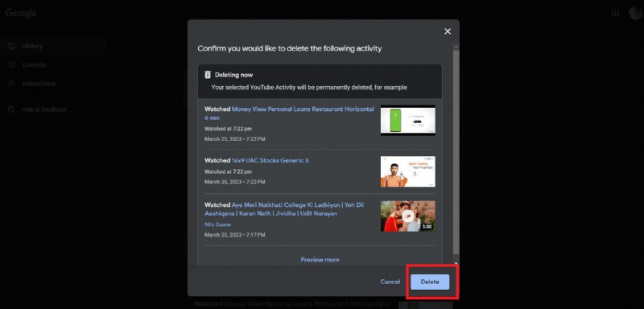Open Money View Personal Loans video link
The image size is (644, 309).
[289, 113]
